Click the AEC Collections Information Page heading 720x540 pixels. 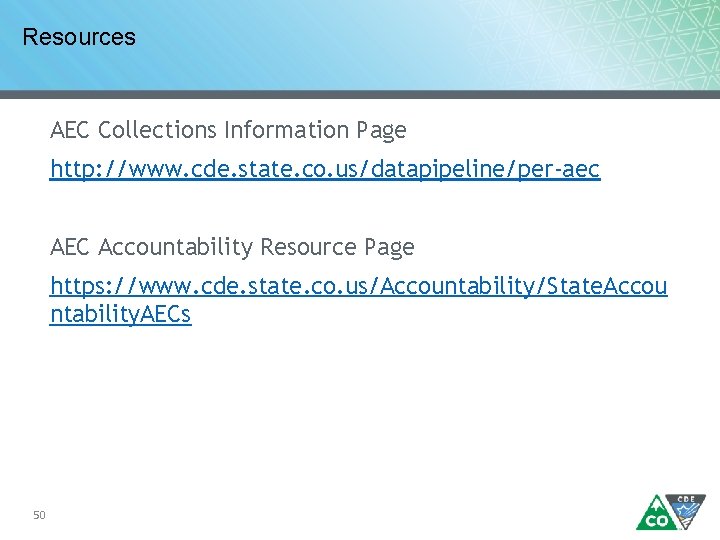[228, 130]
